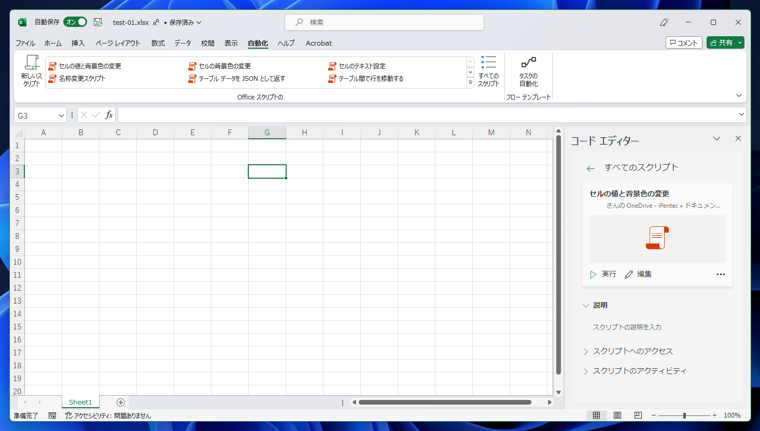Switch to Page Layout view icon
The height and width of the screenshot is (431, 760).
(617, 415)
